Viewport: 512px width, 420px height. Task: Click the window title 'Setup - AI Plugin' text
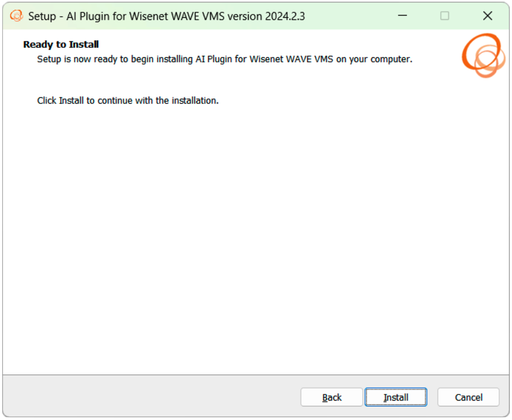[166, 16]
